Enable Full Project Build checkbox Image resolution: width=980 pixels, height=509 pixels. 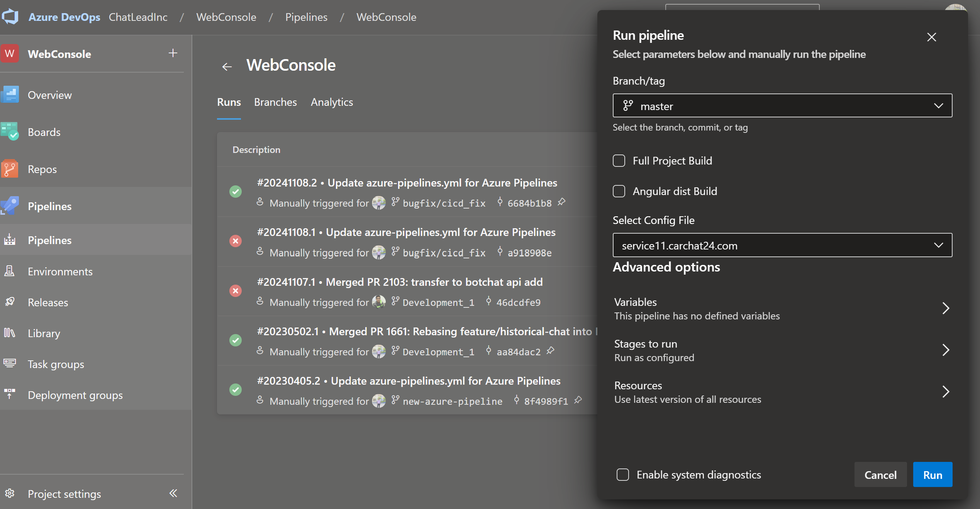pyautogui.click(x=619, y=161)
